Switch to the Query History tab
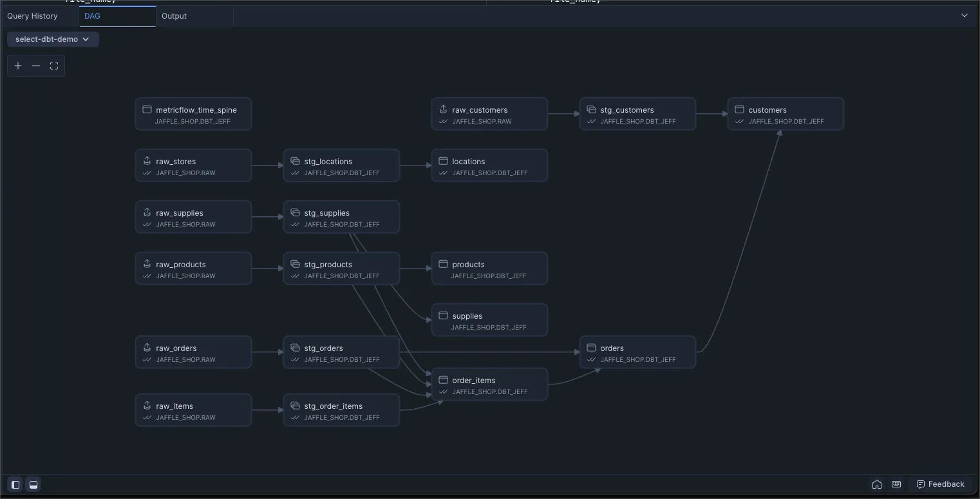This screenshot has width=980, height=499. tap(32, 16)
